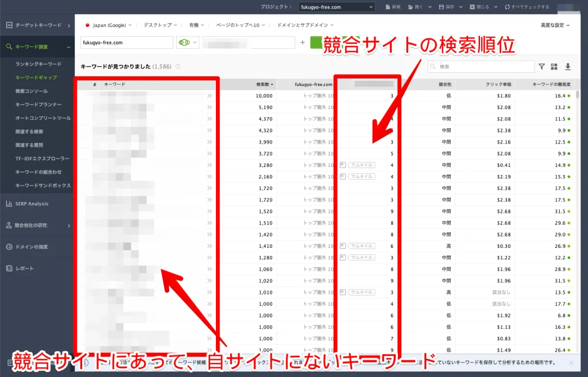Click the intersecting circles comparison icon
The width and height of the screenshot is (588, 377).
click(184, 42)
